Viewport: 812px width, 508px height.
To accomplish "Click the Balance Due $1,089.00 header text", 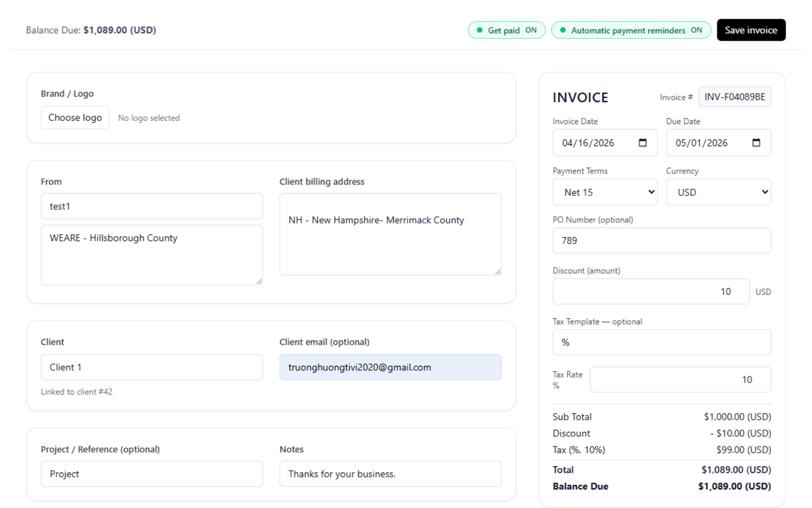I will [x=91, y=30].
